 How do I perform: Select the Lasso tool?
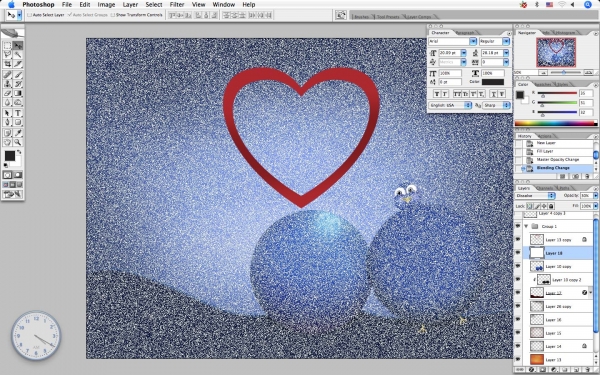click(x=7, y=55)
